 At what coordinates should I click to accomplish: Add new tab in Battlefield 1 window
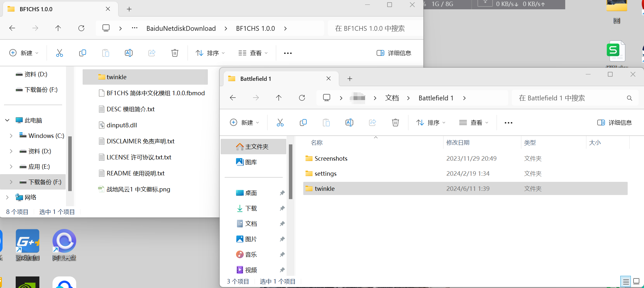pos(350,79)
